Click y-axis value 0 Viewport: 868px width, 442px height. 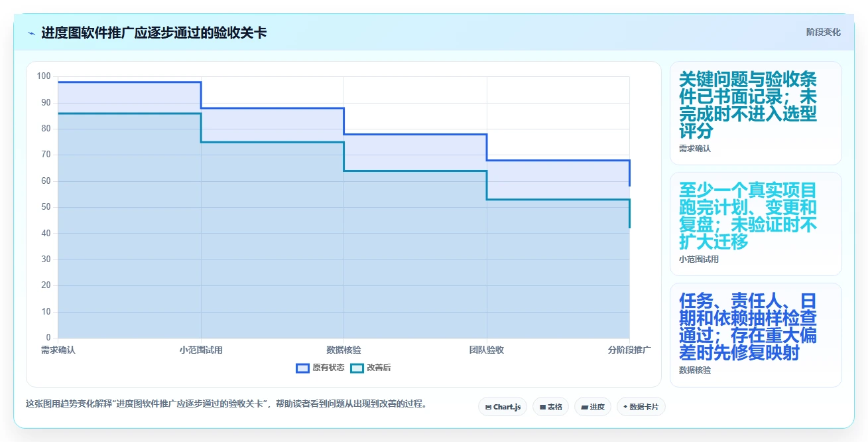[48, 338]
